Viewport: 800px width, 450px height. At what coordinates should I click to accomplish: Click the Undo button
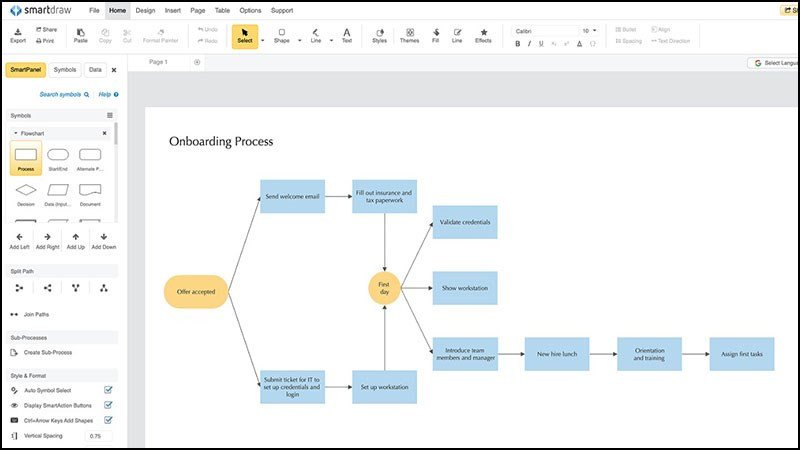(x=208, y=30)
